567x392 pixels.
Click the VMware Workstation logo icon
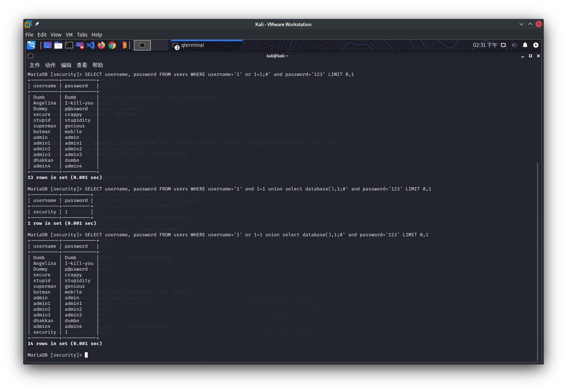[x=28, y=24]
